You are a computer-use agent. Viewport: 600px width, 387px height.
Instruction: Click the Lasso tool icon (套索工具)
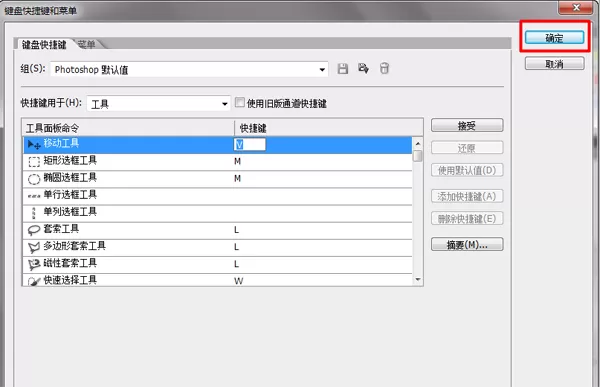click(34, 230)
